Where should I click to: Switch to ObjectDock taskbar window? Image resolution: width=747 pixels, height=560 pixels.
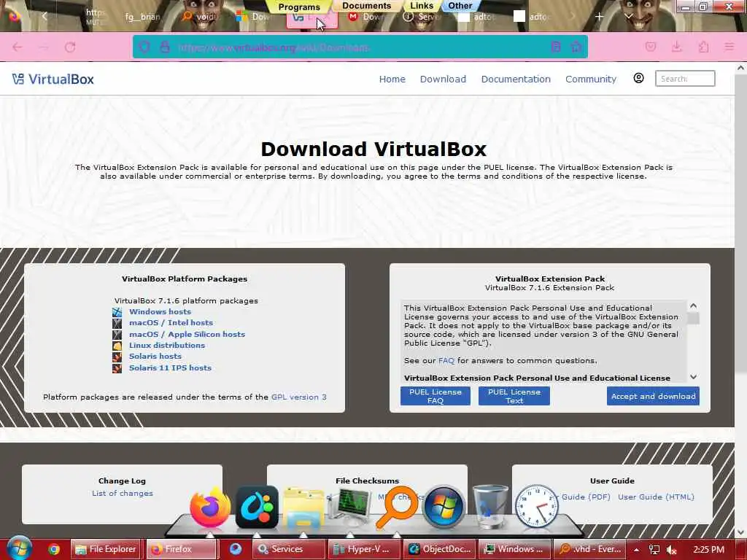click(x=439, y=549)
